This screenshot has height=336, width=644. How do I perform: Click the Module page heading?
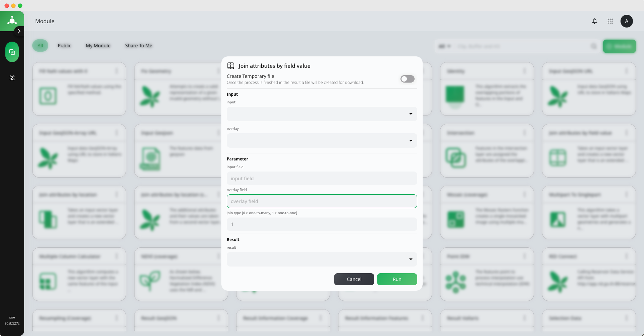[45, 21]
